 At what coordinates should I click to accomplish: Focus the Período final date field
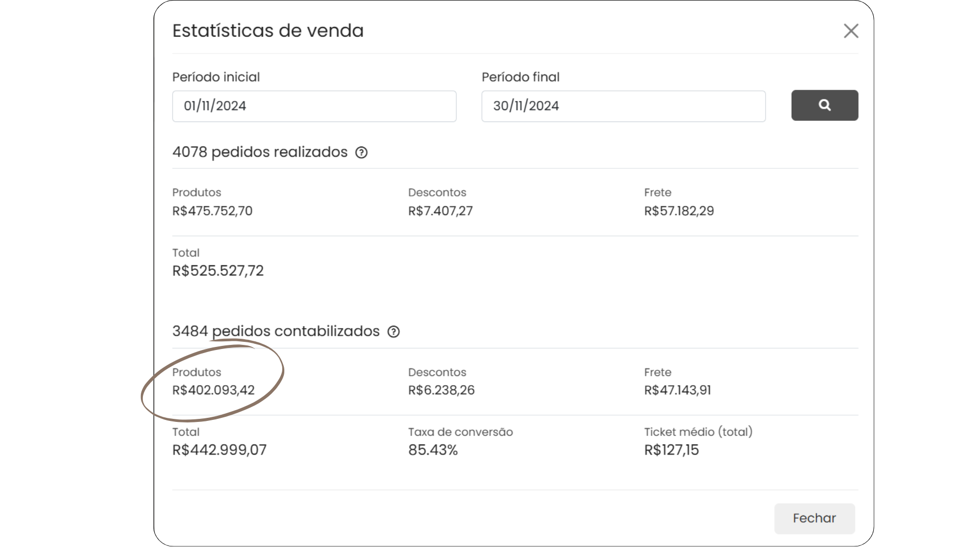point(623,106)
